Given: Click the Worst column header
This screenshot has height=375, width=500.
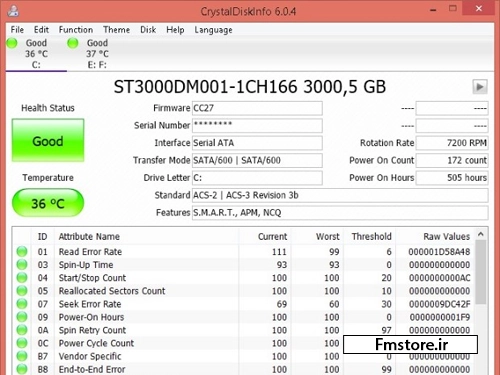Looking at the screenshot, I should (317, 236).
